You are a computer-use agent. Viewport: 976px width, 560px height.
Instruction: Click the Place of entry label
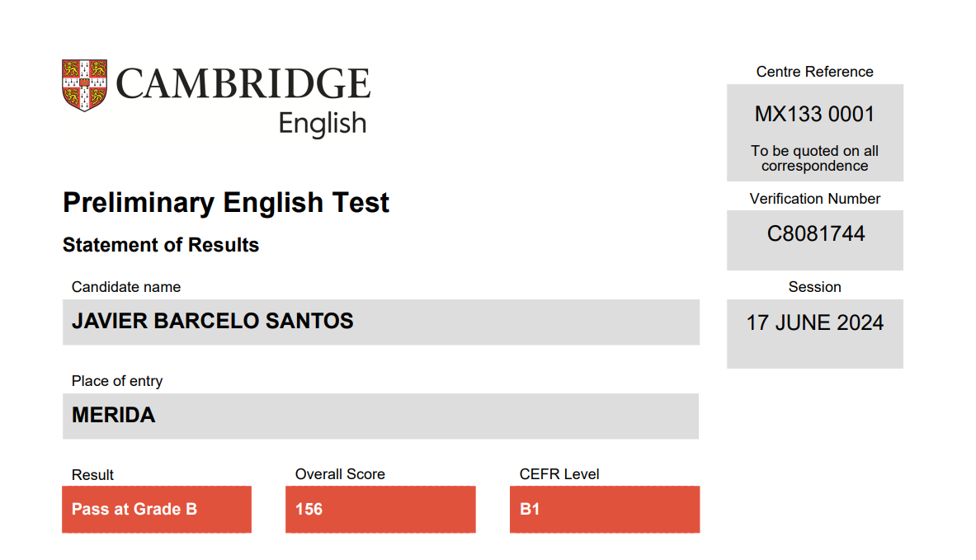[117, 381]
